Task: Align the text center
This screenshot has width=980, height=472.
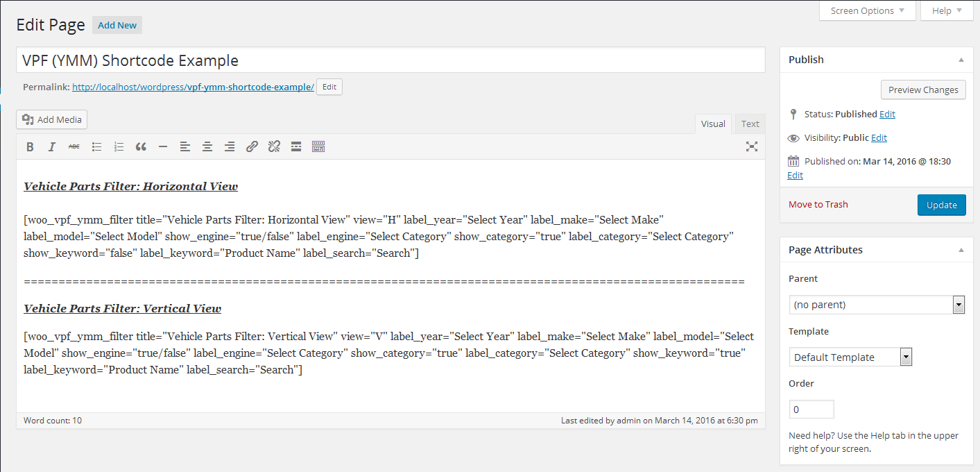Action: click(207, 146)
